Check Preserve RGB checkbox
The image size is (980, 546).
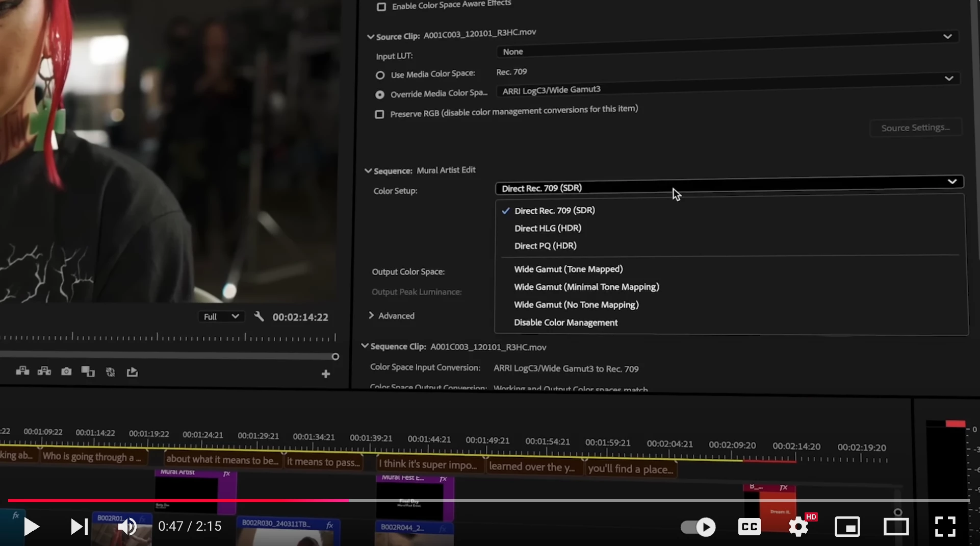click(x=379, y=114)
